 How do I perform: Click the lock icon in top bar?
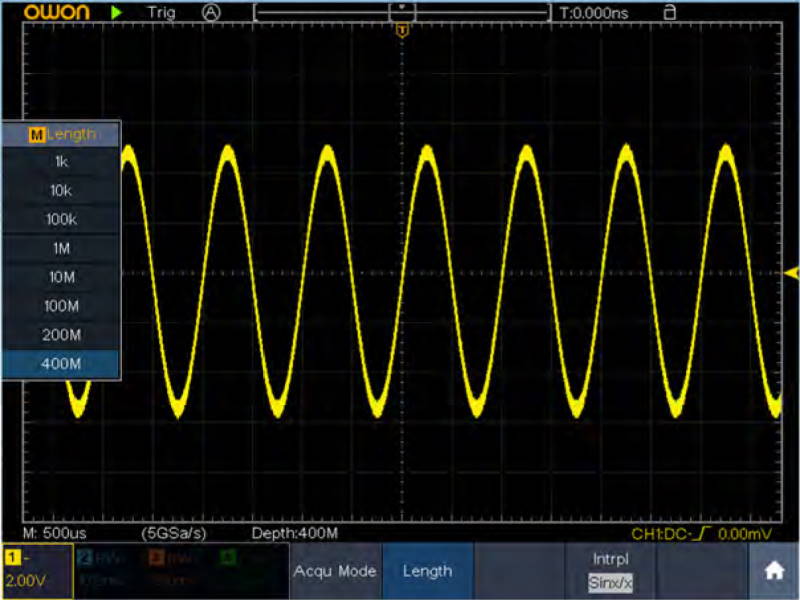670,12
